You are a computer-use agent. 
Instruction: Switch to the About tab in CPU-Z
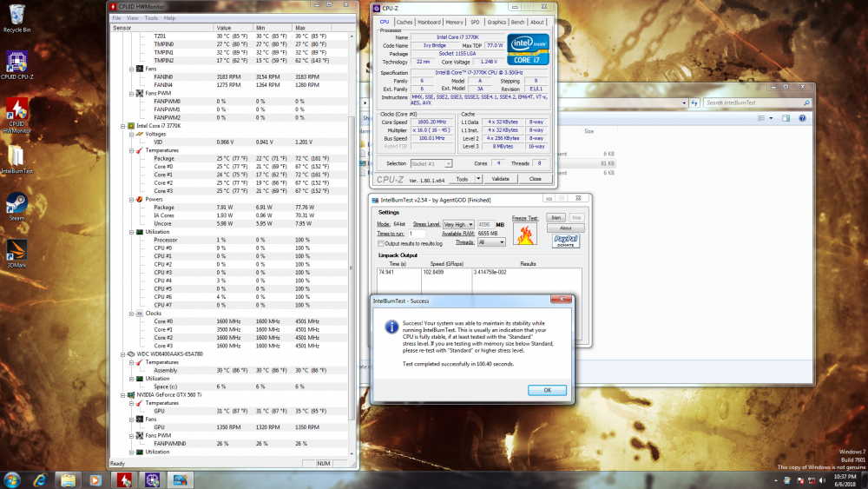tap(537, 23)
